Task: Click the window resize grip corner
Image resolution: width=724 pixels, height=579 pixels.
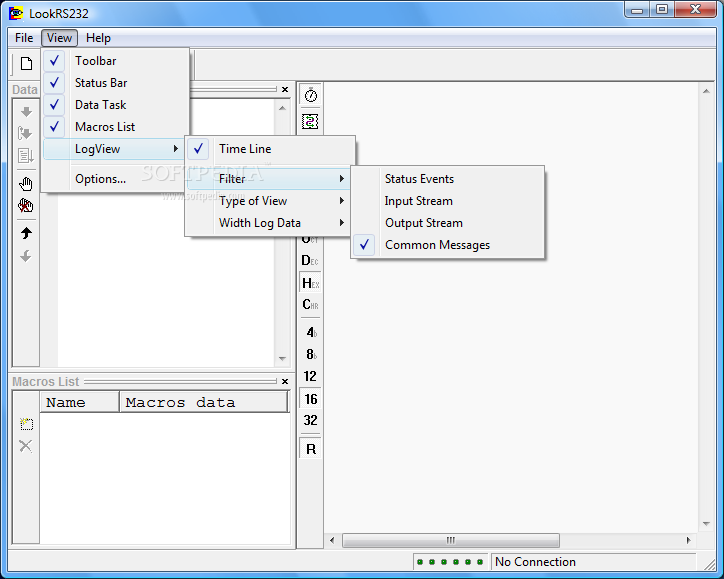Action: [x=709, y=563]
